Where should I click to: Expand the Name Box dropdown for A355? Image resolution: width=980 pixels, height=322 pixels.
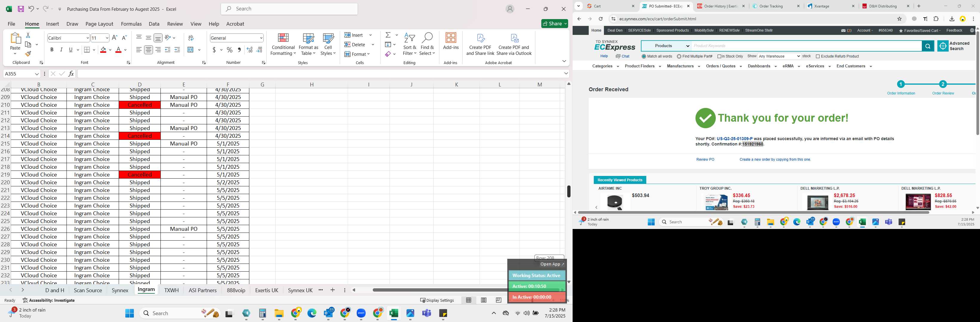(37, 74)
